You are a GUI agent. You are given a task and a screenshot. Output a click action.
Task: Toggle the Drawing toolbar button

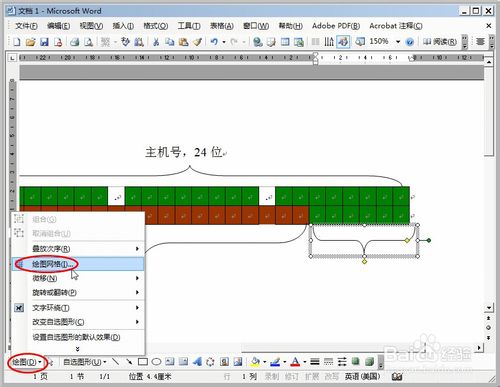click(x=343, y=42)
